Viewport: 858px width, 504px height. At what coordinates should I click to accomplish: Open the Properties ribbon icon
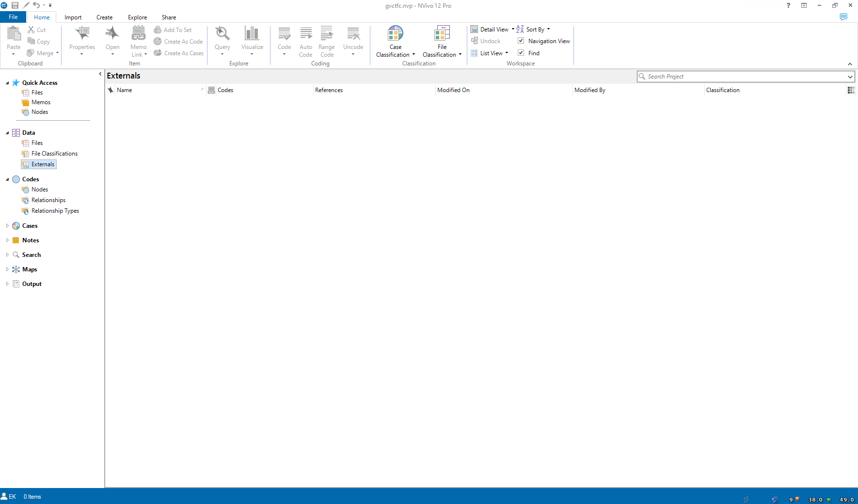(82, 33)
